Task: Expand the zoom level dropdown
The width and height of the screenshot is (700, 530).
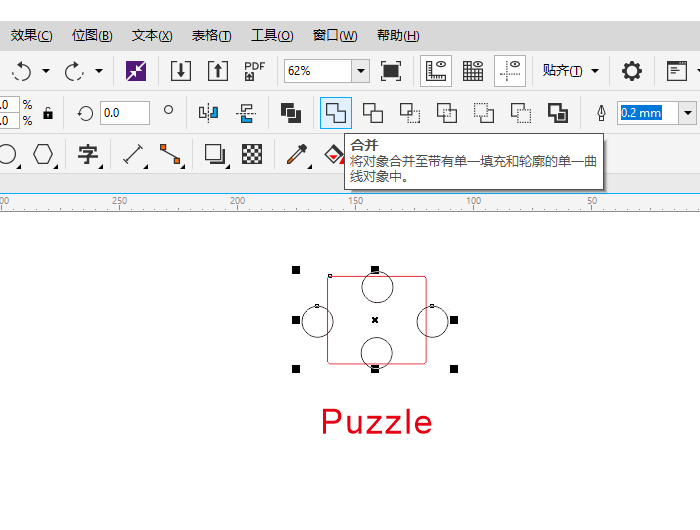Action: tap(361, 71)
